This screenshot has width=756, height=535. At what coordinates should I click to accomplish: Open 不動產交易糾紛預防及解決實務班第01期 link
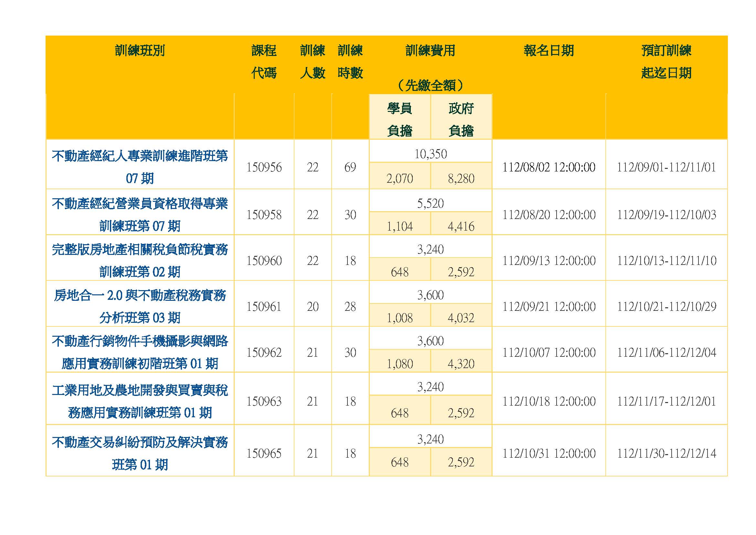pyautogui.click(x=140, y=453)
